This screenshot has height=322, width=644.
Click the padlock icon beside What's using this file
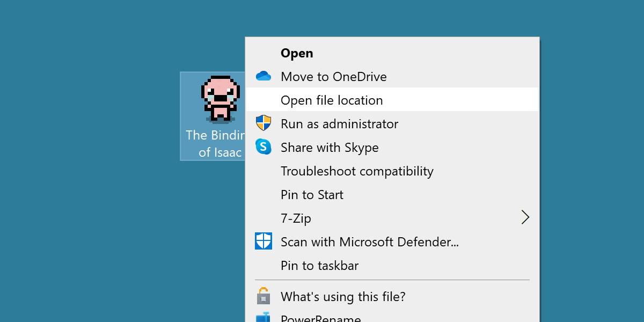pos(264,296)
